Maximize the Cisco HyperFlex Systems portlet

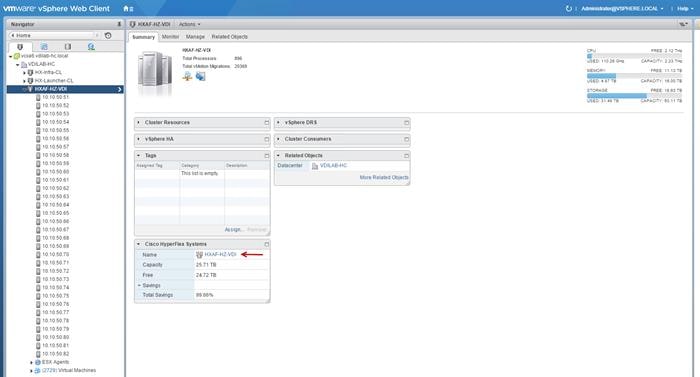[x=267, y=244]
